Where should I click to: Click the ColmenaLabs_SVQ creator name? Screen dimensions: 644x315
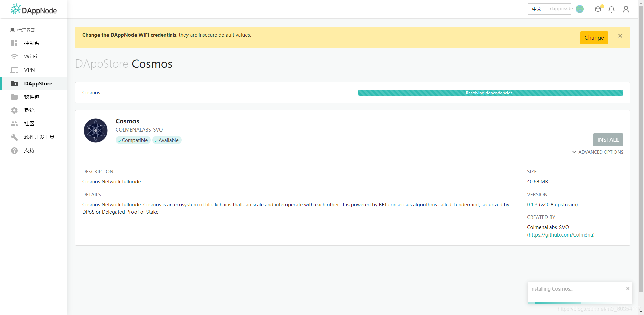pos(548,227)
